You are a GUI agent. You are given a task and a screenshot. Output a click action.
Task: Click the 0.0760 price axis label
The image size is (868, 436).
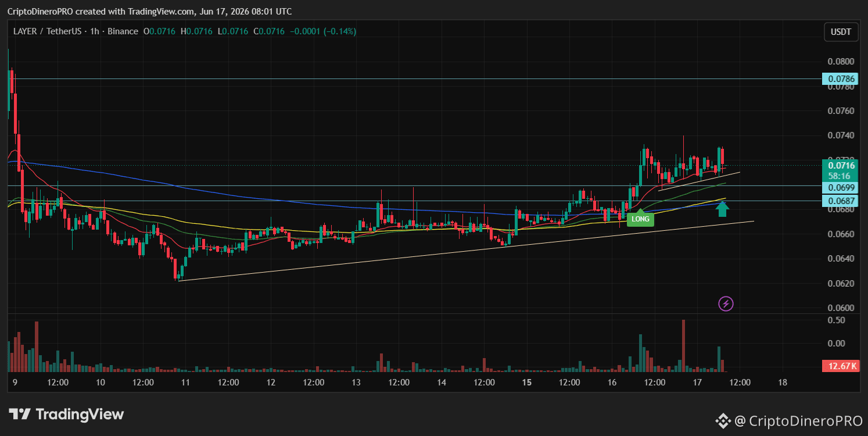tap(841, 111)
